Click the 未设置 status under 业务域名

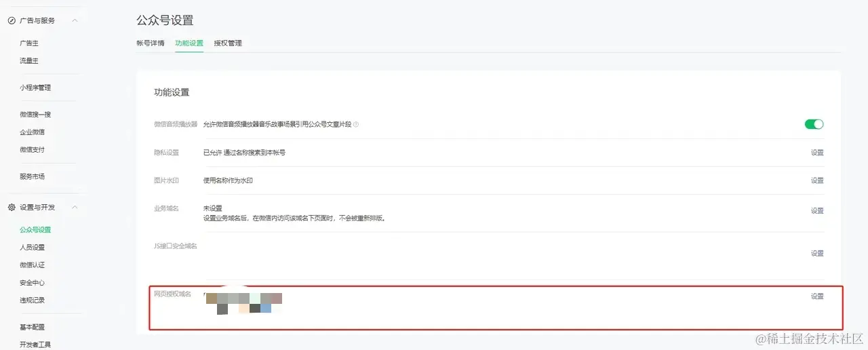[213, 208]
